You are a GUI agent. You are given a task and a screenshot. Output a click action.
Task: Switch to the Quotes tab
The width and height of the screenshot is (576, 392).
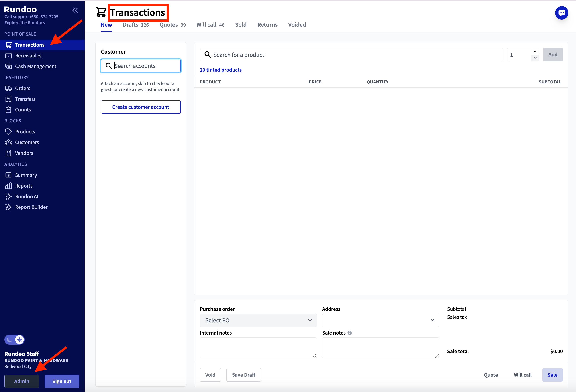pos(172,25)
